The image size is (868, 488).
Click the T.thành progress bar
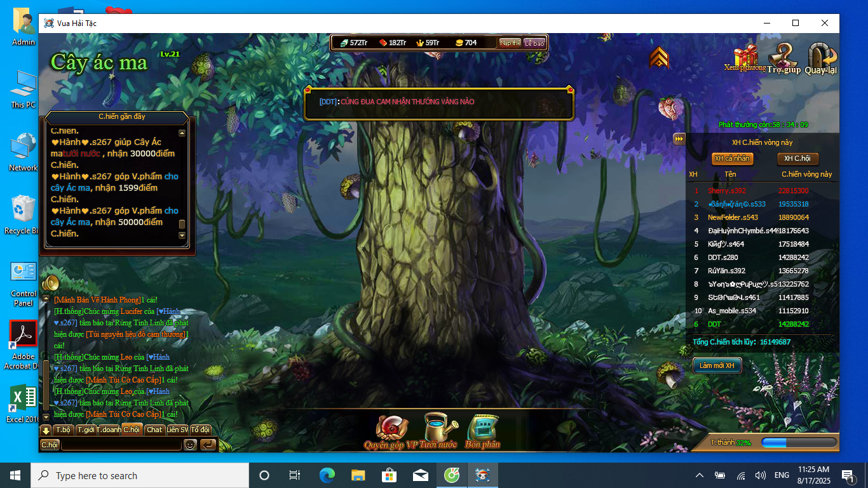(799, 442)
